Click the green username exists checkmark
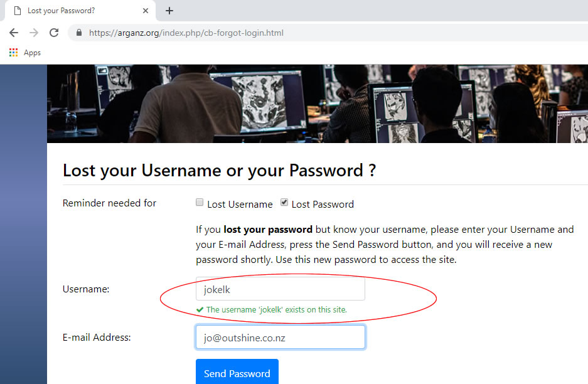The width and height of the screenshot is (588, 384). [x=200, y=310]
